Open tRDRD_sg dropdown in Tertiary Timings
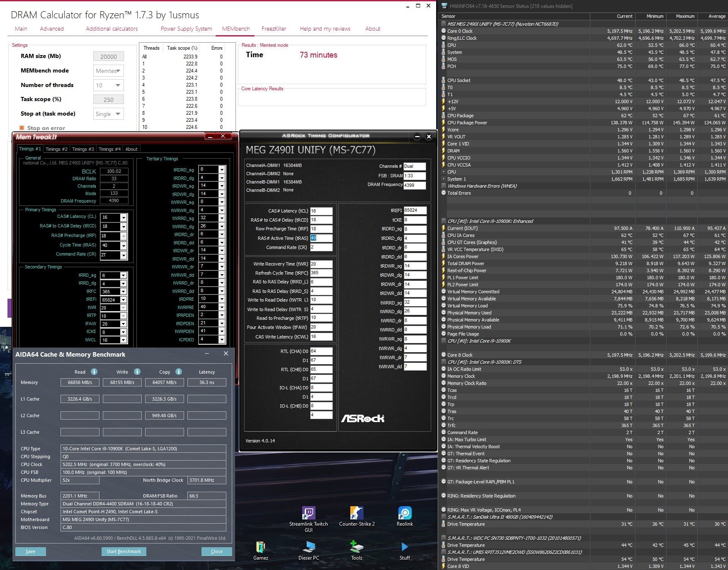728x570 pixels. (221, 169)
